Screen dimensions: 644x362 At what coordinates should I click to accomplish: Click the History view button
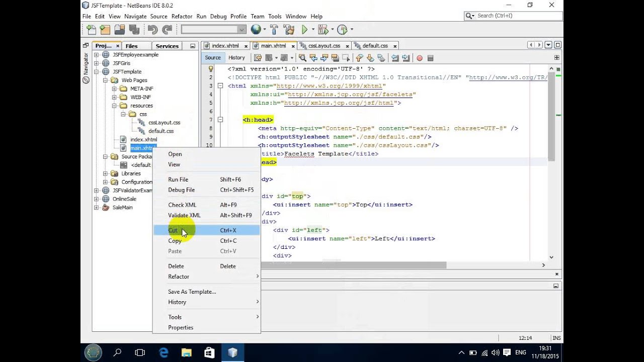(236, 58)
